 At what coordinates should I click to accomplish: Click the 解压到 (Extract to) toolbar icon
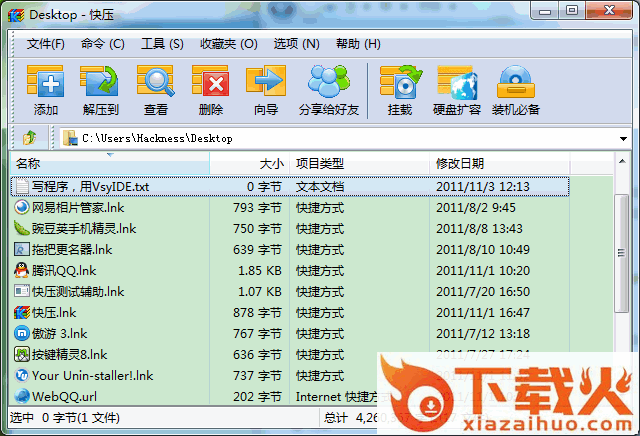click(x=100, y=81)
